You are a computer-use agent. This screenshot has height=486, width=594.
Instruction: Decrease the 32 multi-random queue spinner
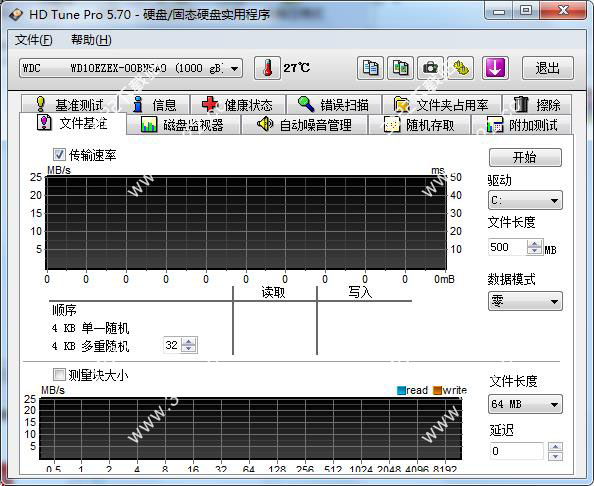pos(189,348)
